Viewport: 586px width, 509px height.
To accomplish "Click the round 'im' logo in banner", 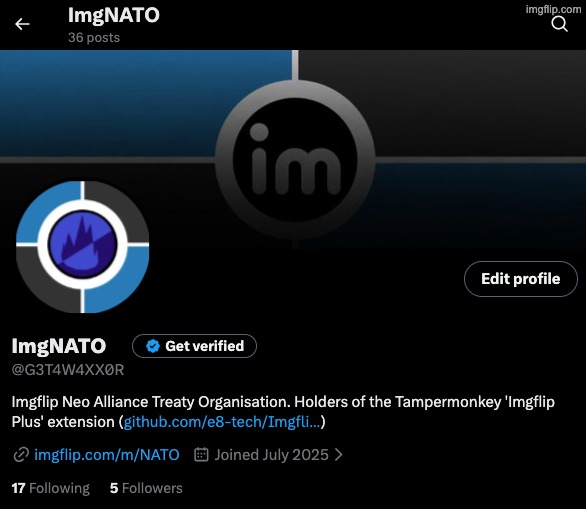I will click(x=295, y=160).
